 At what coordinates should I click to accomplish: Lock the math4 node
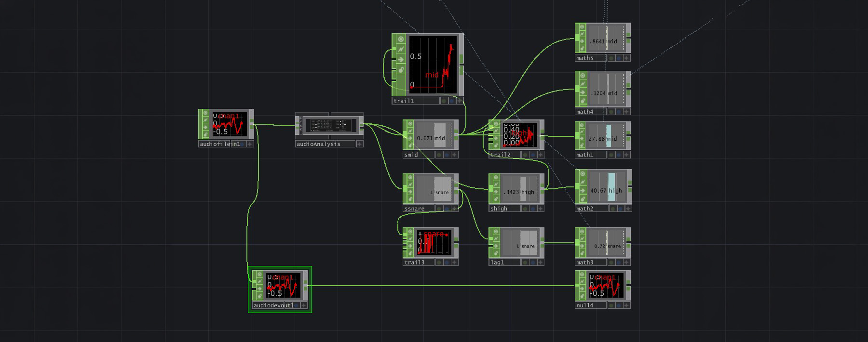pyautogui.click(x=583, y=101)
